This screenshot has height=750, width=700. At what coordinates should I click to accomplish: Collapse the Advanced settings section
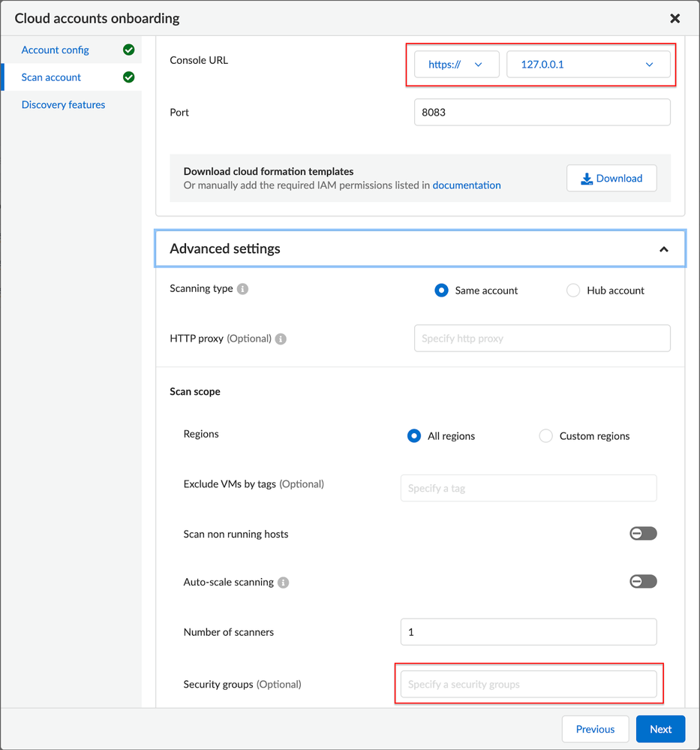(663, 249)
